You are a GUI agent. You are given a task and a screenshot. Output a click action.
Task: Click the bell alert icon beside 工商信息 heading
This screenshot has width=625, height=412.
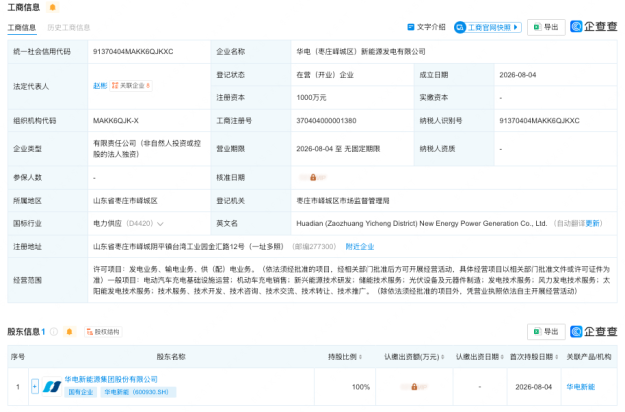52,7
